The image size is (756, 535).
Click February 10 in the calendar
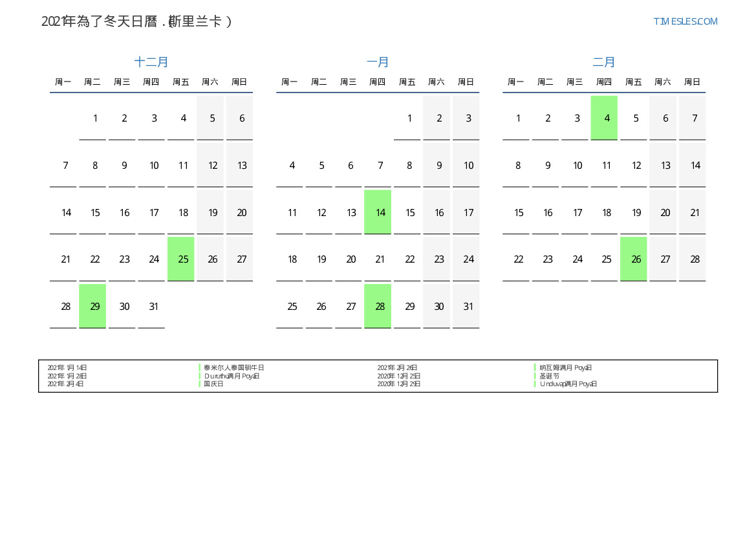(575, 165)
